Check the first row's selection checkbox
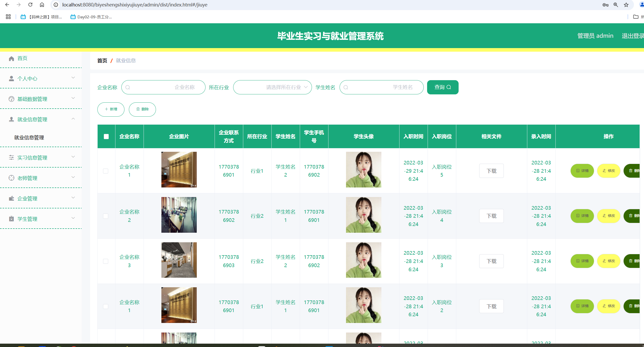Viewport: 644px width, 347px height. point(105,171)
